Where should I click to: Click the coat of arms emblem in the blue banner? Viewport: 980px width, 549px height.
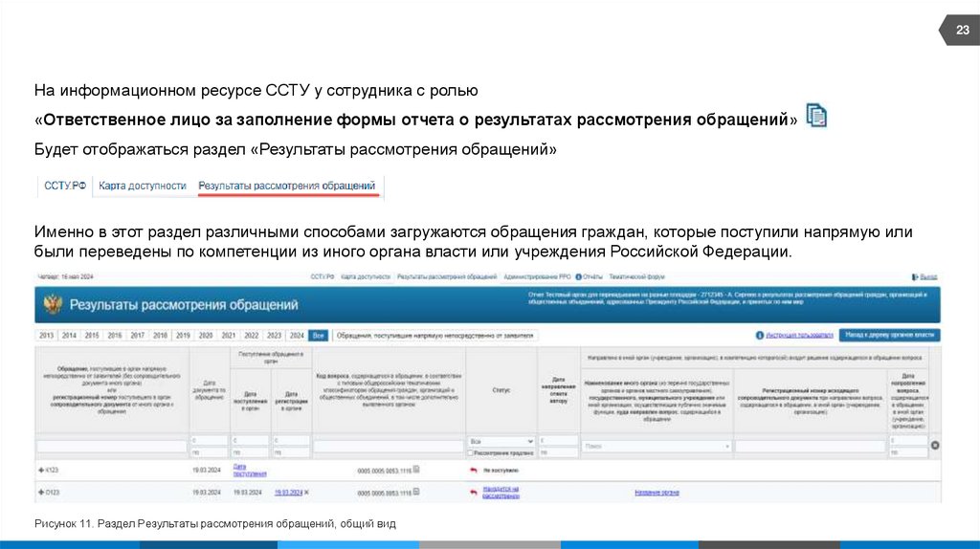[53, 305]
